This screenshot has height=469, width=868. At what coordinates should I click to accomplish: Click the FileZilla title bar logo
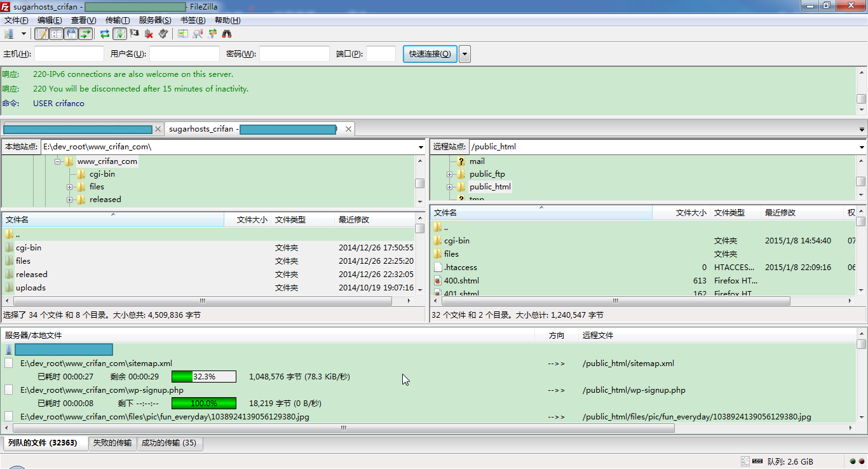[6, 6]
